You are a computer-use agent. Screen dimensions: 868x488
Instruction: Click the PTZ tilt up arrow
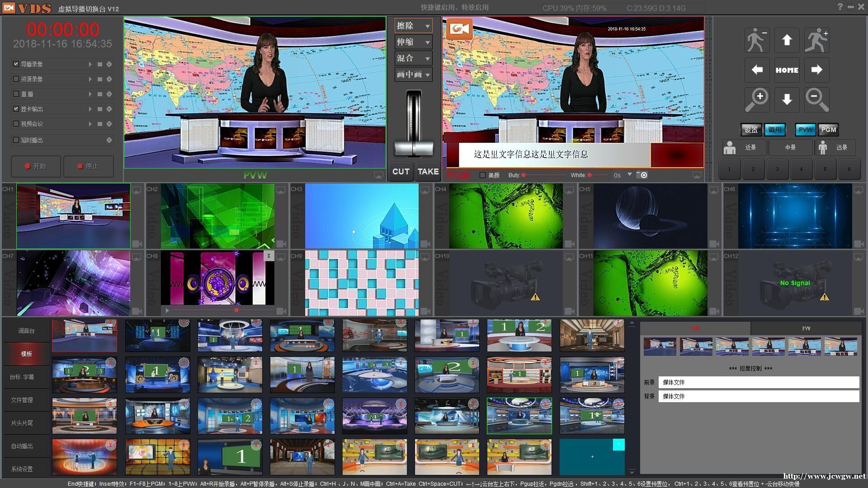(x=787, y=40)
